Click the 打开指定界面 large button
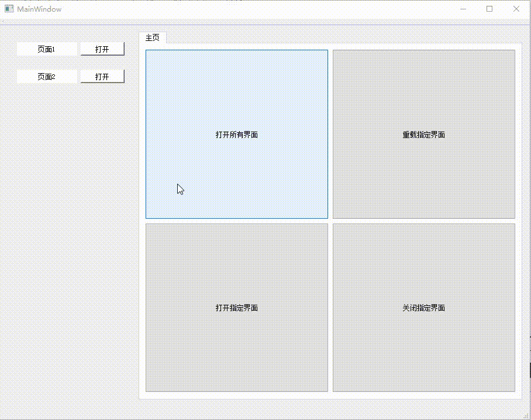The width and height of the screenshot is (531, 420). [237, 308]
